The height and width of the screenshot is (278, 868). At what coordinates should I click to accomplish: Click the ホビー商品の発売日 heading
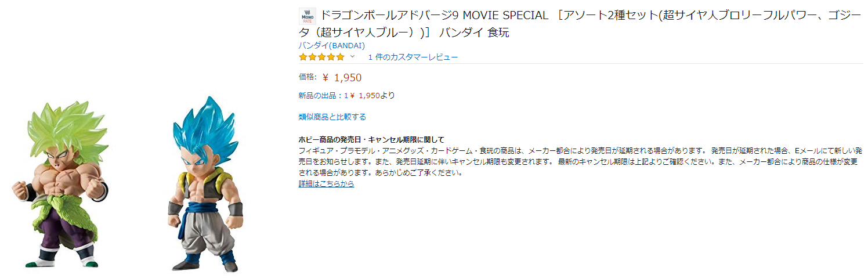point(371,139)
